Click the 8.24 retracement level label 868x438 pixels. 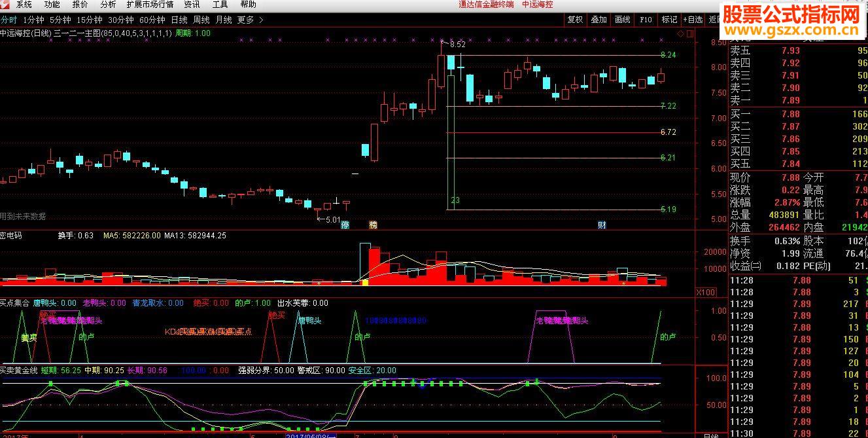click(x=668, y=55)
